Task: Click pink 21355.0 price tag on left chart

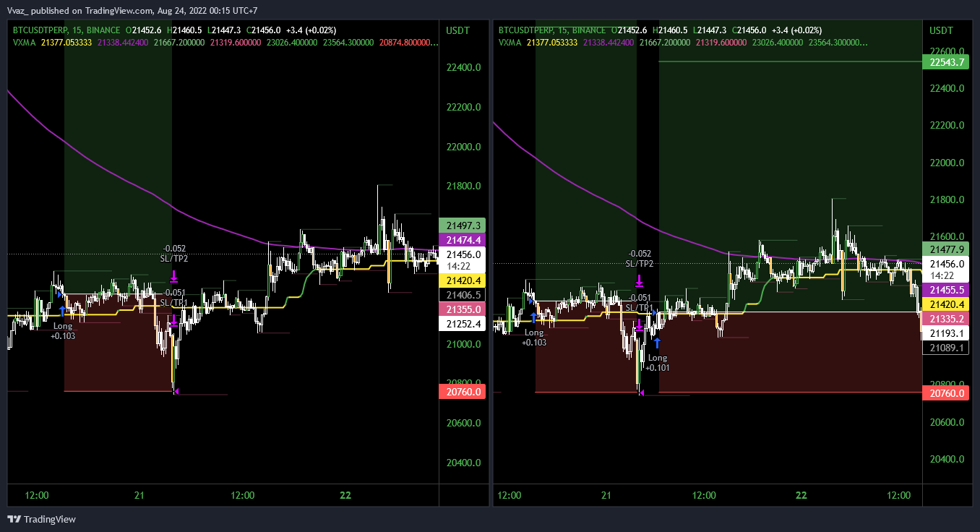Action: (464, 309)
